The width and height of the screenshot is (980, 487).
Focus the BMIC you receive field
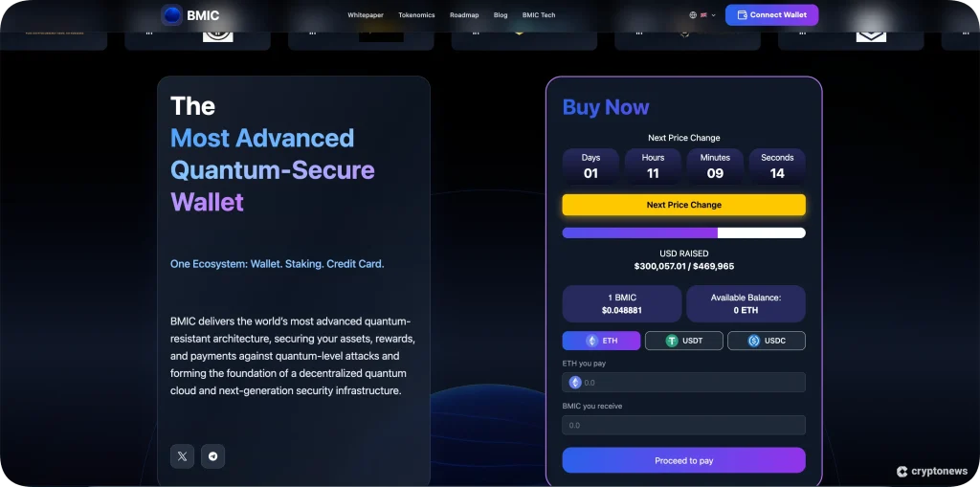683,425
